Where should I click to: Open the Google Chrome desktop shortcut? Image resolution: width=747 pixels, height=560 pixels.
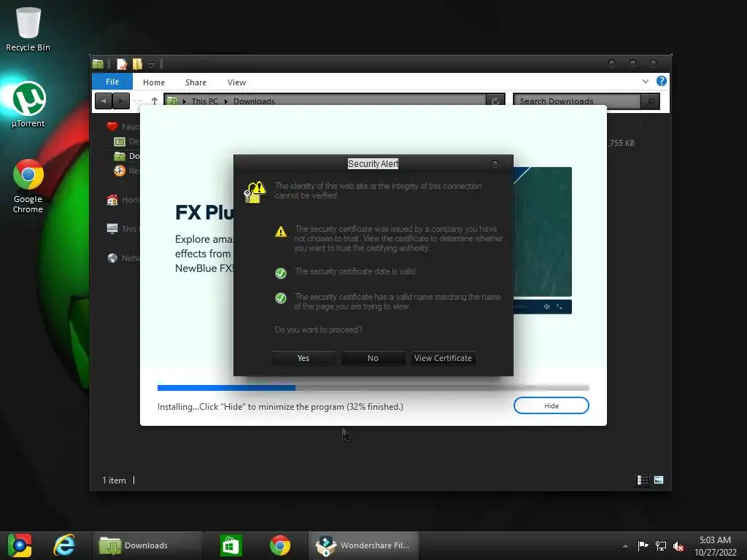(x=28, y=186)
